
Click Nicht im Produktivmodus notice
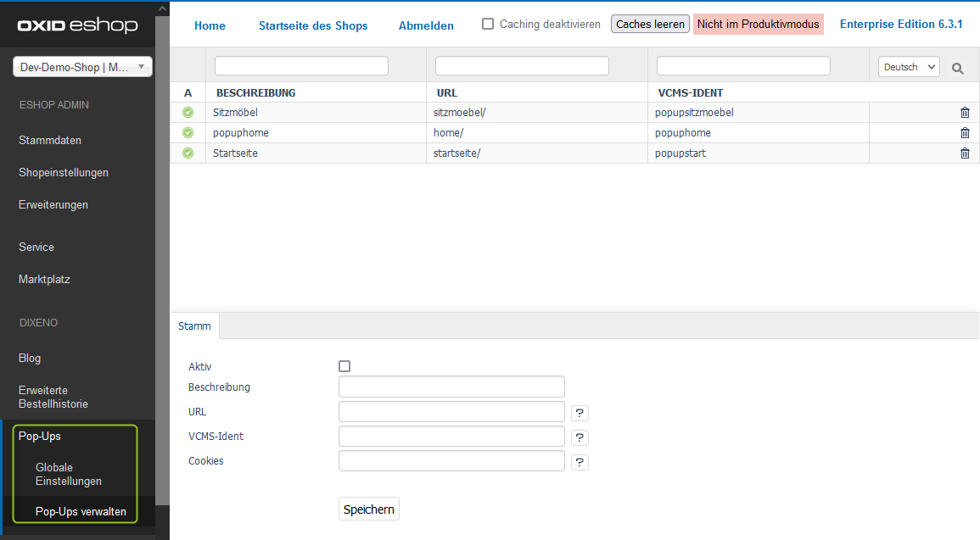tap(759, 24)
